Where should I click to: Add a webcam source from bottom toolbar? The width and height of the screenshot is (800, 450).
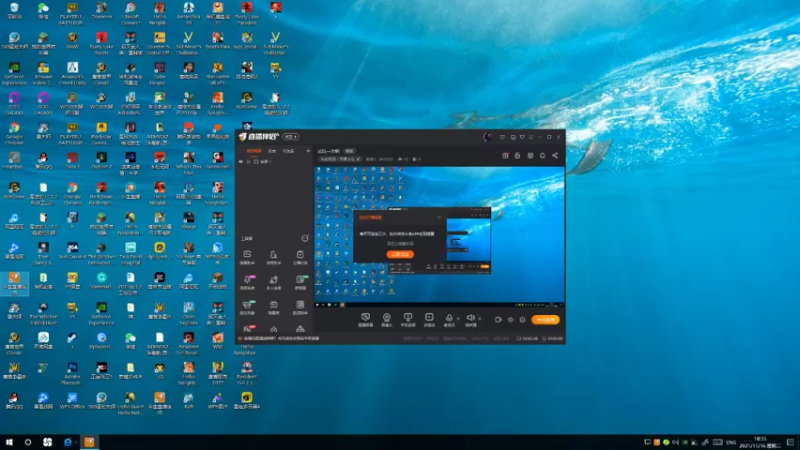point(387,317)
